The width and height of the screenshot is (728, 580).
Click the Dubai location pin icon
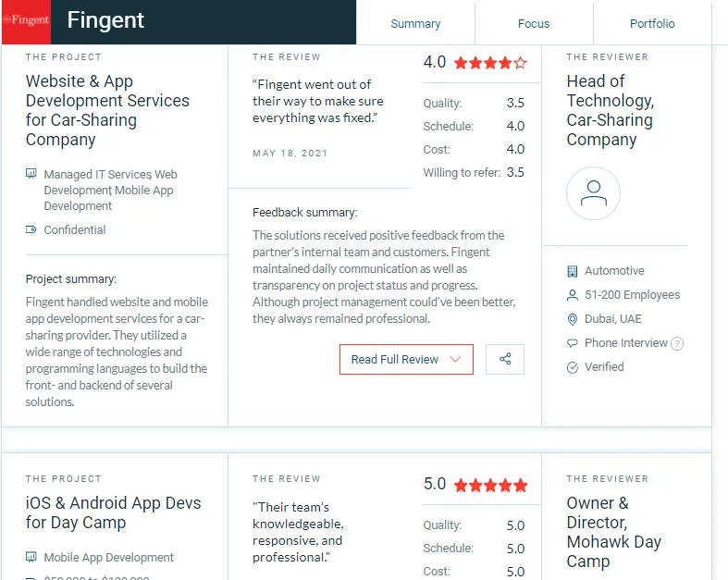click(573, 319)
